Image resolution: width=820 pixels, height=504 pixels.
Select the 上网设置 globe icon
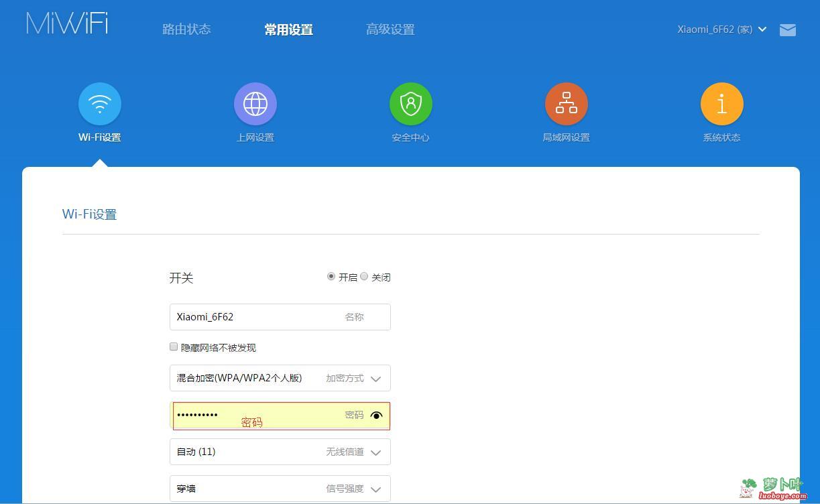pyautogui.click(x=255, y=103)
